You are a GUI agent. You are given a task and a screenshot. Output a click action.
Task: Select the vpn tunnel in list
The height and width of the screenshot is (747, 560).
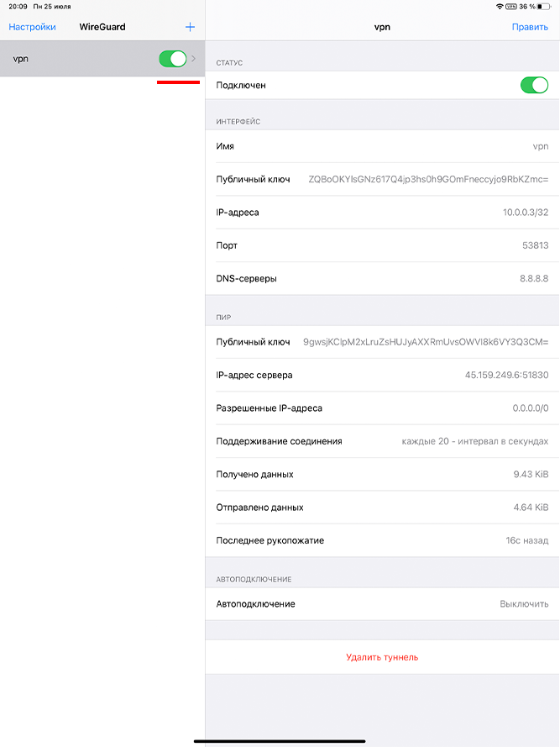102,59
